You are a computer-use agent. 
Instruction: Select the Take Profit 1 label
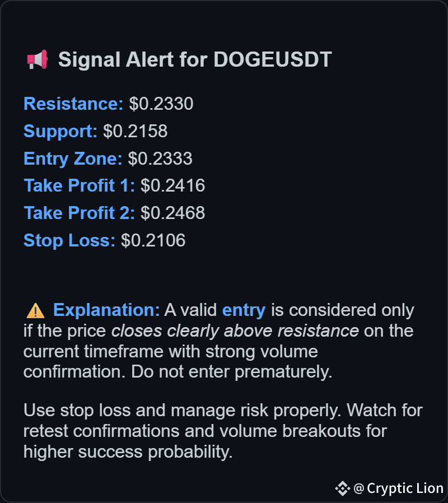click(x=79, y=185)
